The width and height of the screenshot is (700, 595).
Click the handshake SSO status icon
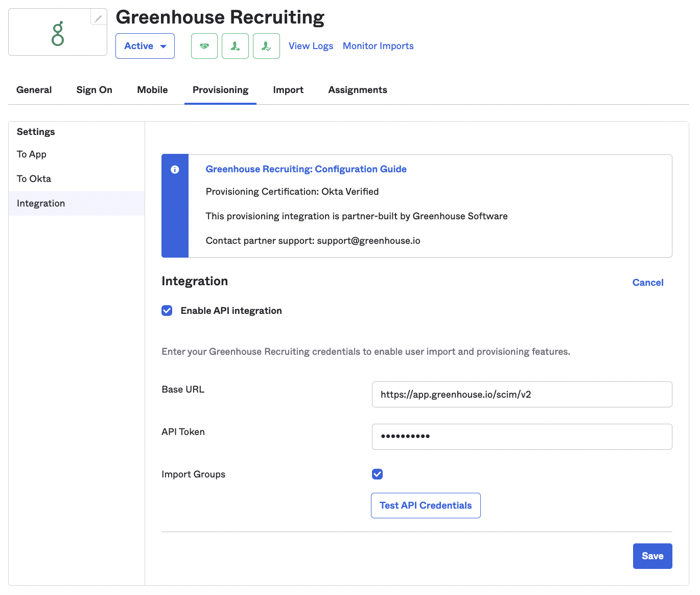204,46
